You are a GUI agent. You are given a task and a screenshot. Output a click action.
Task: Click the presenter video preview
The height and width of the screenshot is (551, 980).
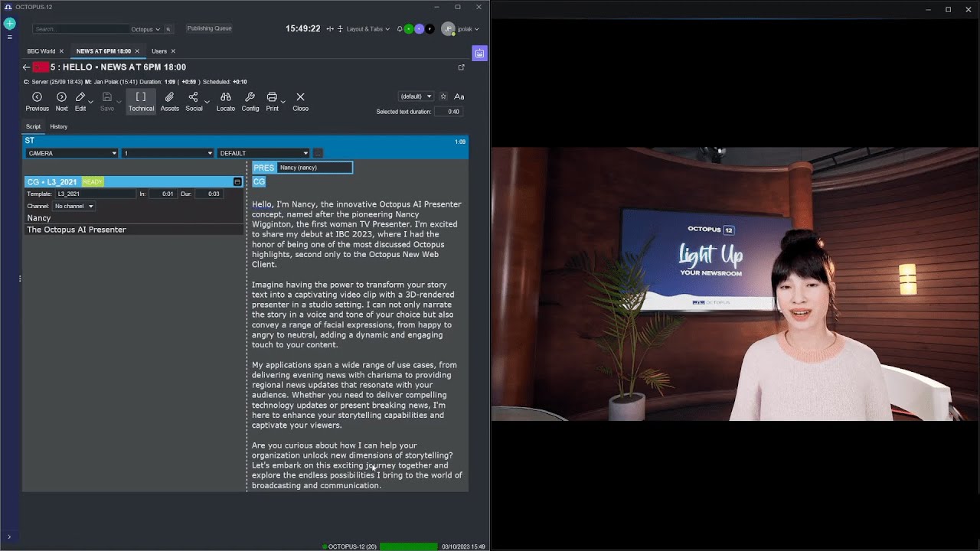(735, 284)
